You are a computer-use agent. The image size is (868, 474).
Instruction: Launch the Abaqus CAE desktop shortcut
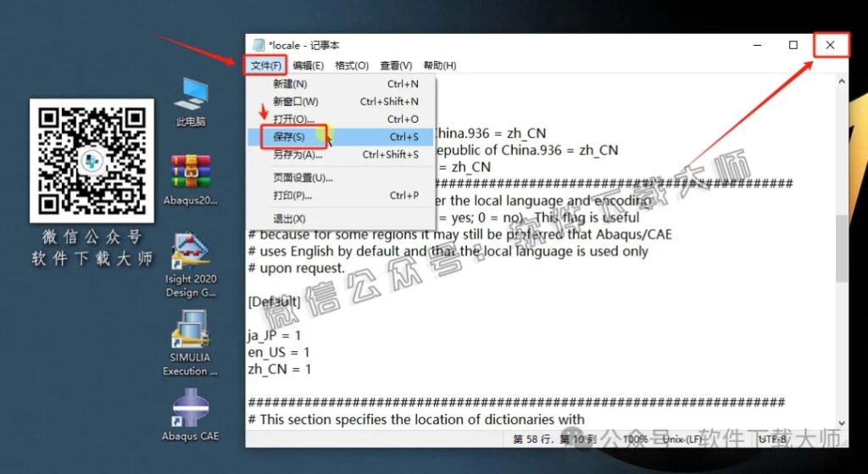191,415
